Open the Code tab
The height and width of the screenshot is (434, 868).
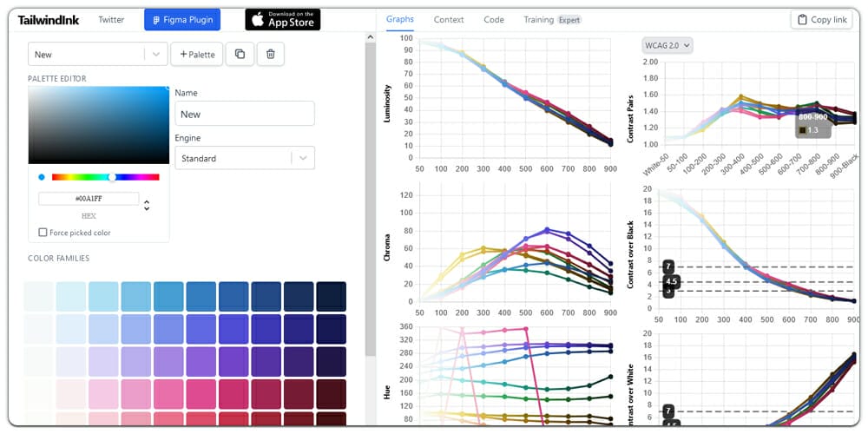[494, 20]
